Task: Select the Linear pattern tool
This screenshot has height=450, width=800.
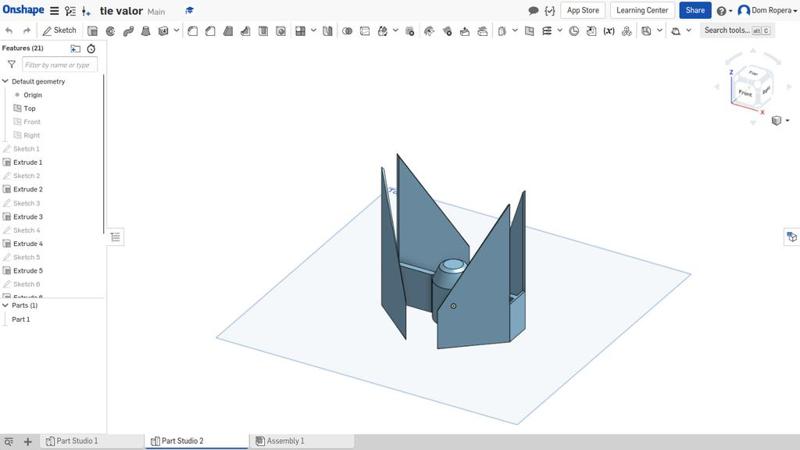Action: 301,31
